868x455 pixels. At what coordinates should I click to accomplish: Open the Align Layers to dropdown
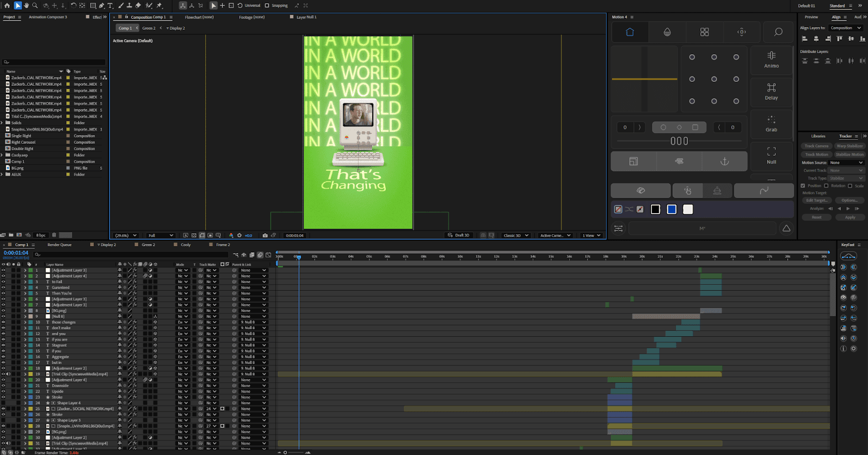coord(846,28)
